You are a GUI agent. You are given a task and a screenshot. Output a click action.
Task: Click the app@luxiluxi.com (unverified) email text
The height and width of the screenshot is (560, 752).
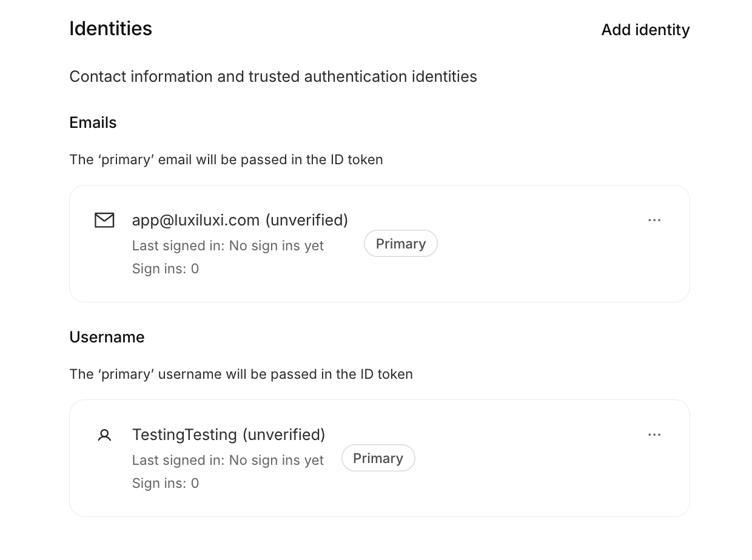(x=240, y=220)
